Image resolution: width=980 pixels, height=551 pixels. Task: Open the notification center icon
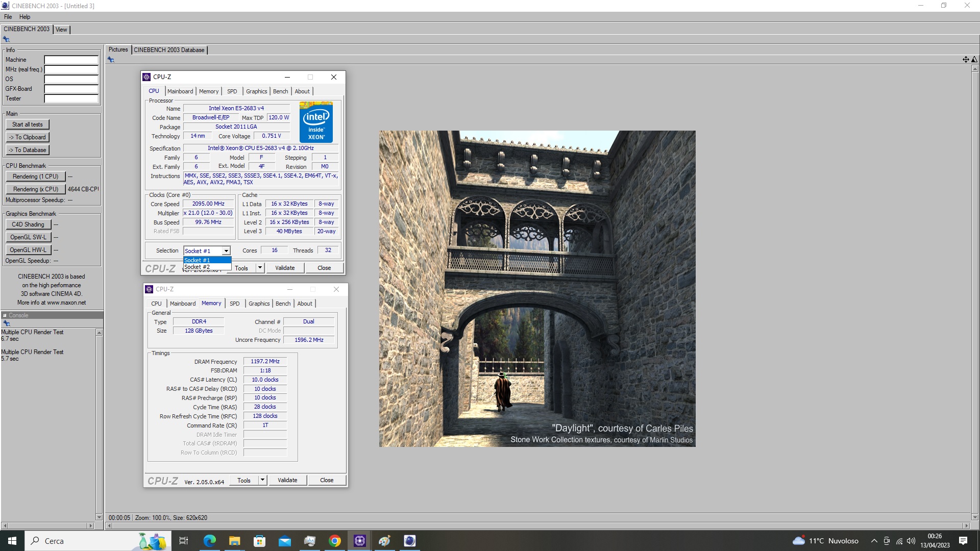tap(963, 541)
